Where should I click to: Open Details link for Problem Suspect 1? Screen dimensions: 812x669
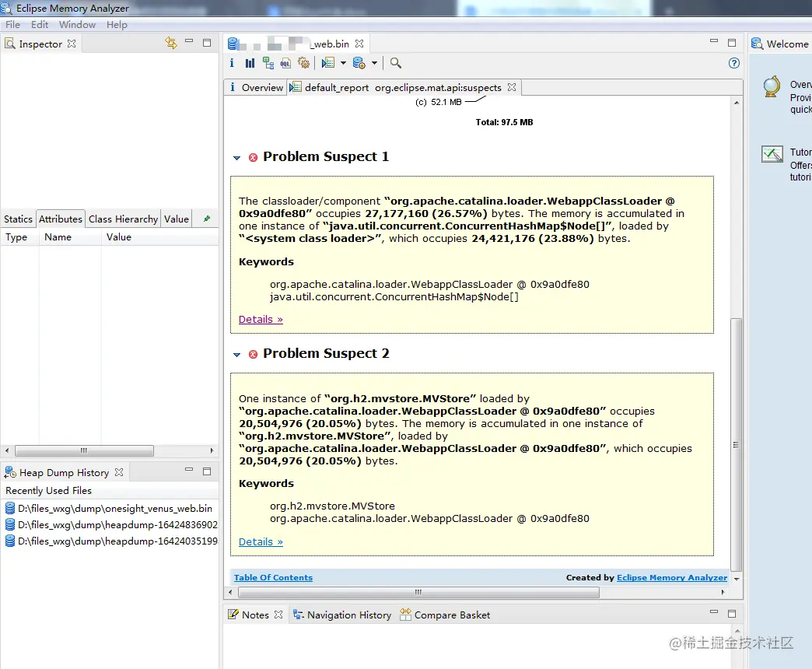pyautogui.click(x=261, y=319)
